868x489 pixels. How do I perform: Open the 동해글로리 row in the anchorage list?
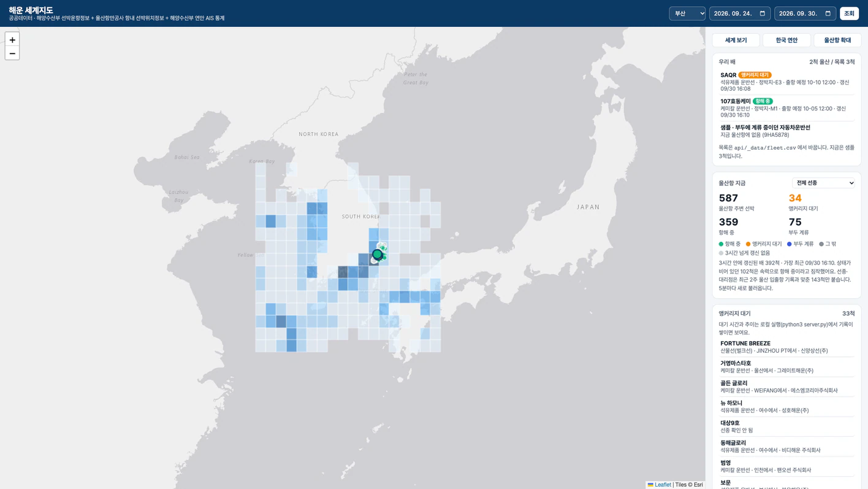[786, 446]
